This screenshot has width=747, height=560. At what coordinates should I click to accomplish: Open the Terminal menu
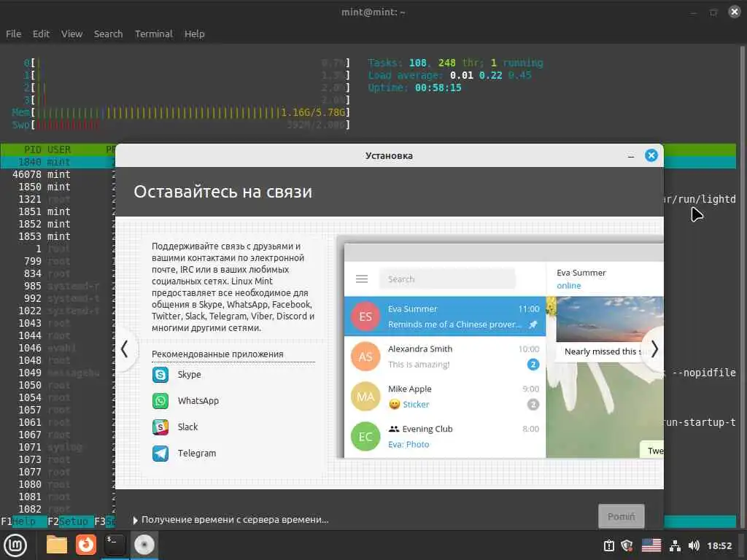153,34
